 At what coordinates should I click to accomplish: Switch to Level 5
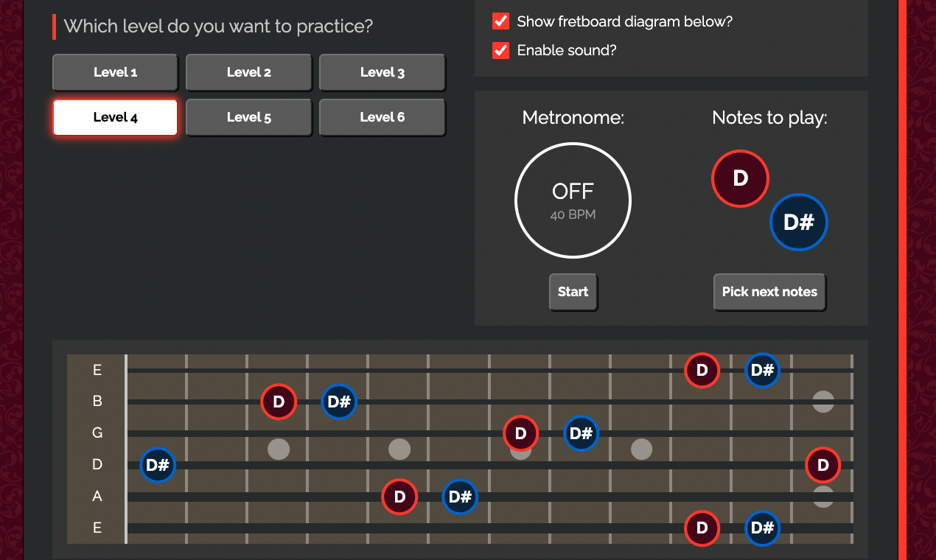click(249, 117)
